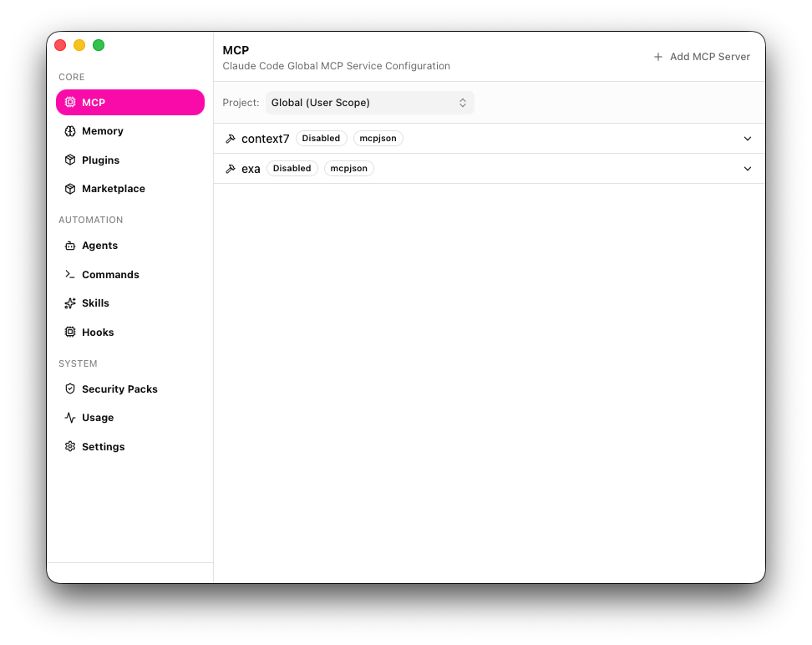
Task: Open Security Packs
Action: pos(130,389)
